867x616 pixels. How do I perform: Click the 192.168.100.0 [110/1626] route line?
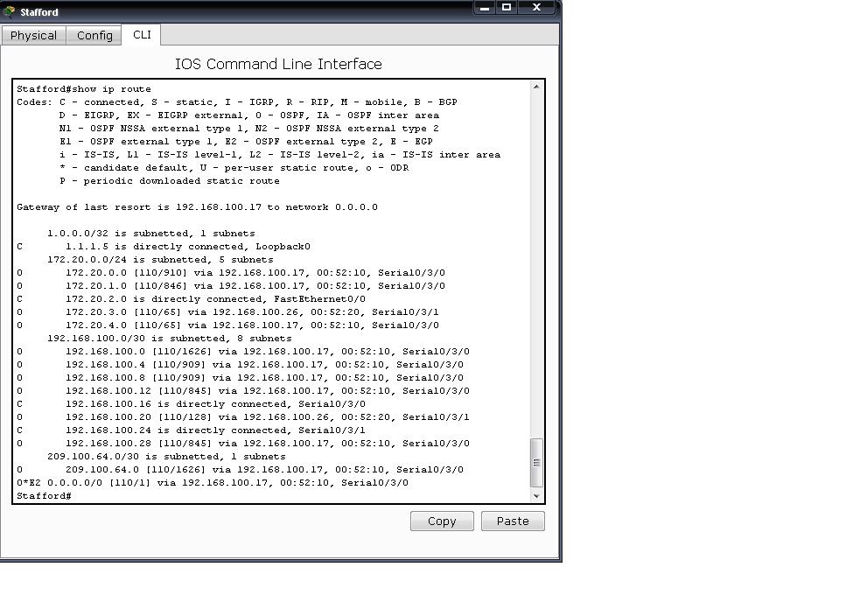tap(242, 352)
